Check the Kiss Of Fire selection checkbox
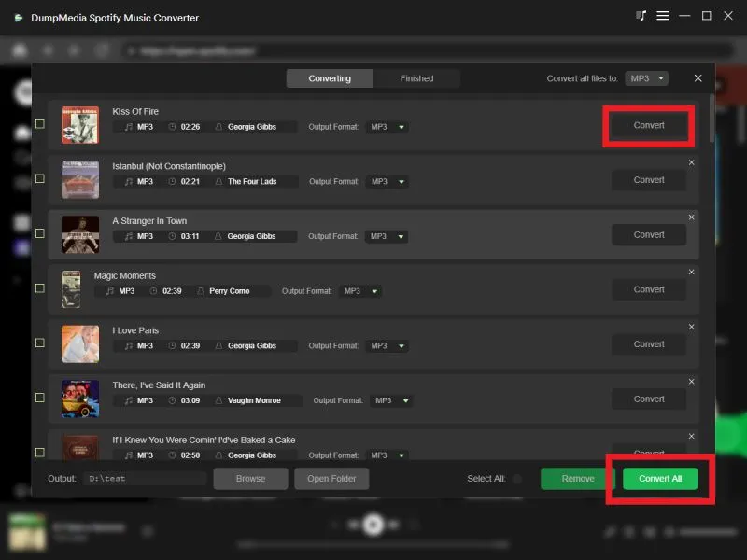The image size is (747, 560). pos(39,124)
